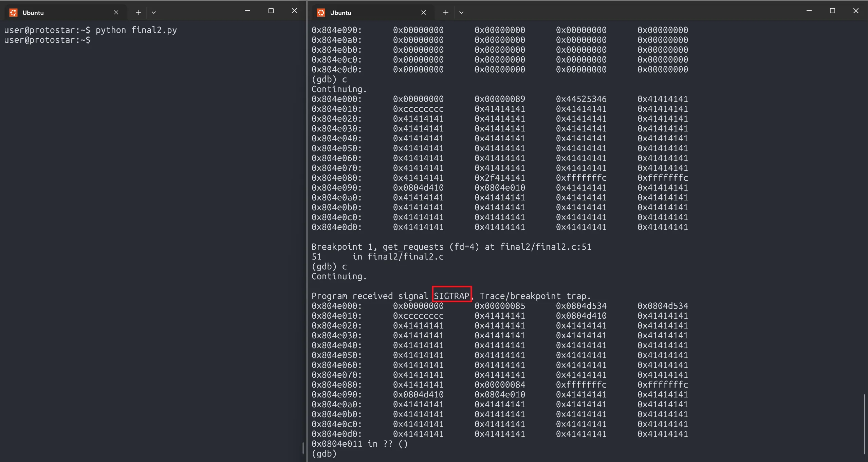Expand the profile dropdown in the right terminal
868x462 pixels.
461,13
